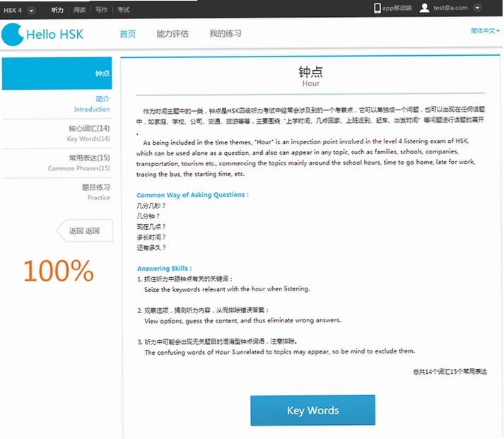Click the 返回 back button
This screenshot has width=504, height=439.
click(x=85, y=230)
